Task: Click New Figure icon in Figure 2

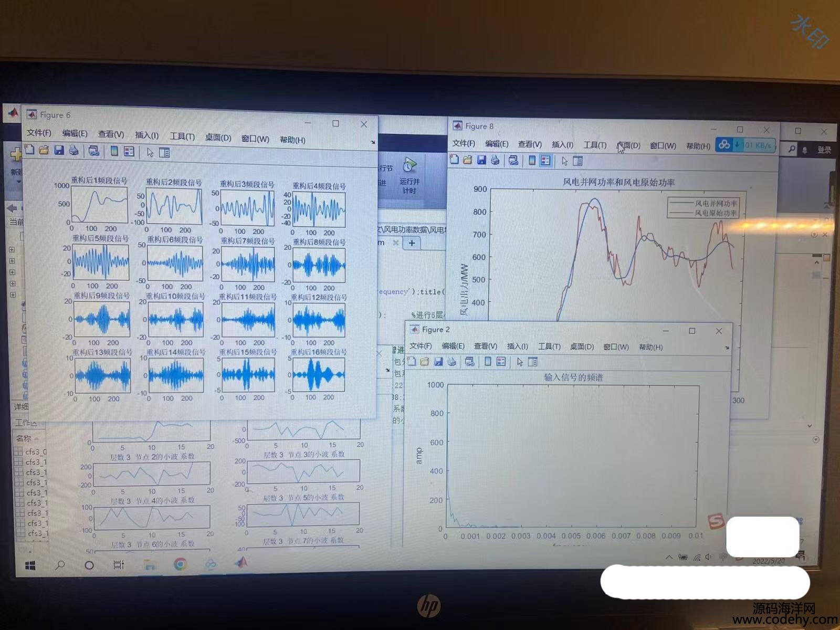Action: click(412, 361)
